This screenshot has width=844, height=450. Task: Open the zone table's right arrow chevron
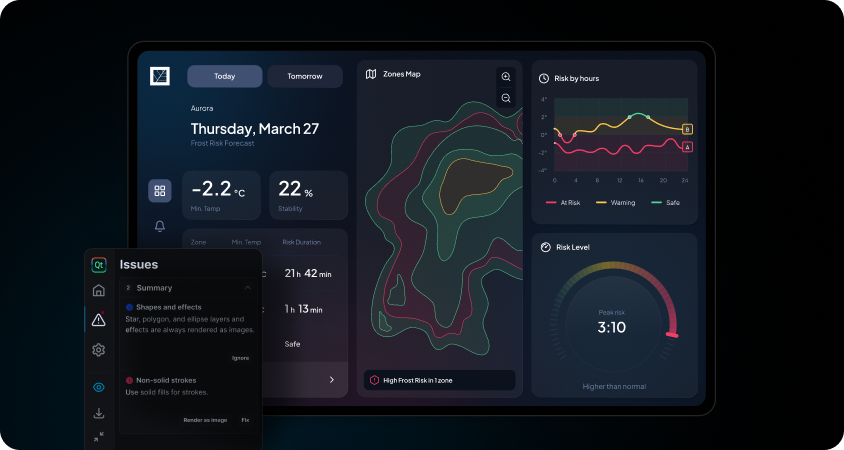332,380
